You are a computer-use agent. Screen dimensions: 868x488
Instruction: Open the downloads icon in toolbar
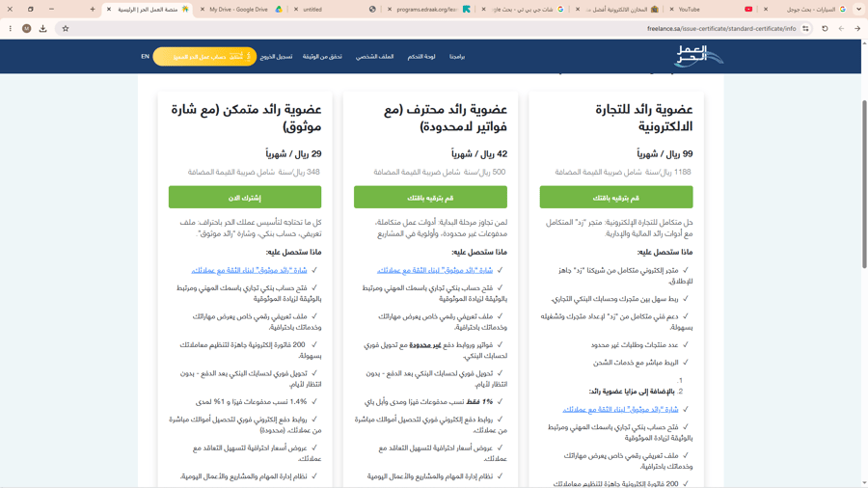pos(43,28)
